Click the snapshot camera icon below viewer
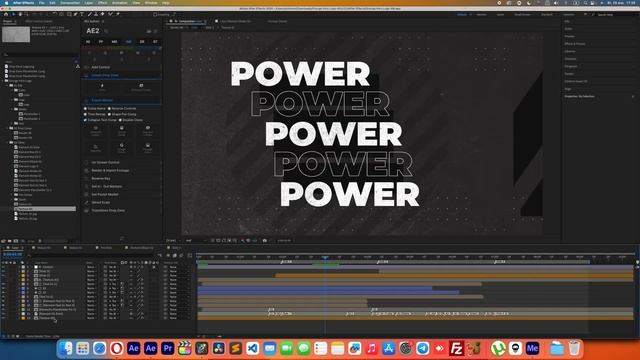This screenshot has width=640, height=360. 264,241
